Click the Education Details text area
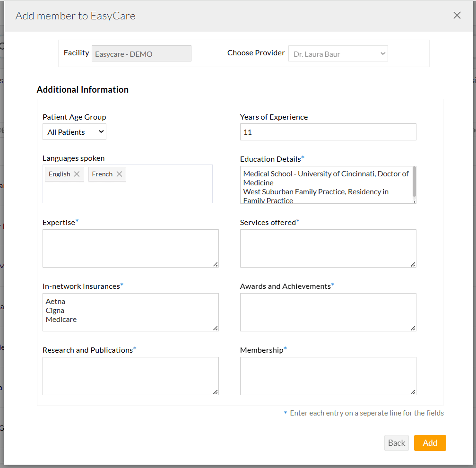This screenshot has height=468, width=476. click(x=325, y=185)
